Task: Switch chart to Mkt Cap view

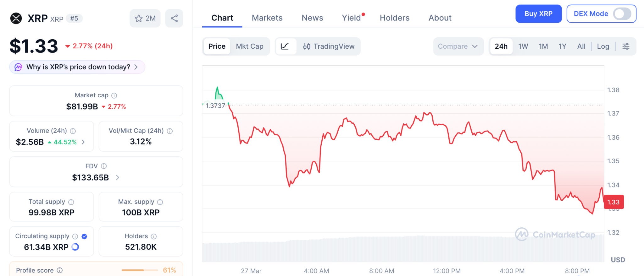Action: click(x=250, y=46)
